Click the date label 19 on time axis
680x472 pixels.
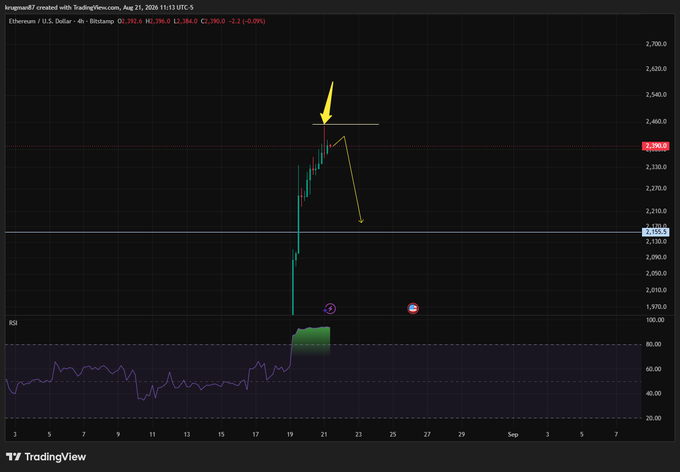[x=290, y=434]
